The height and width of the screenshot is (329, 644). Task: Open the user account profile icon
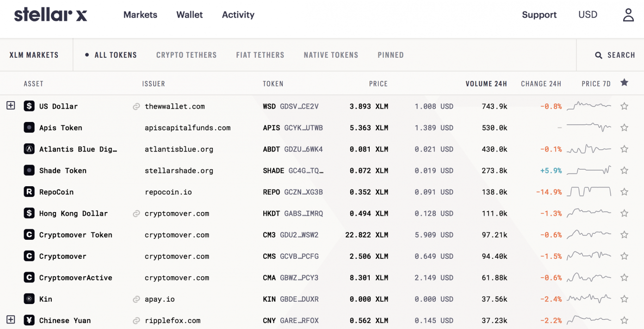[628, 15]
